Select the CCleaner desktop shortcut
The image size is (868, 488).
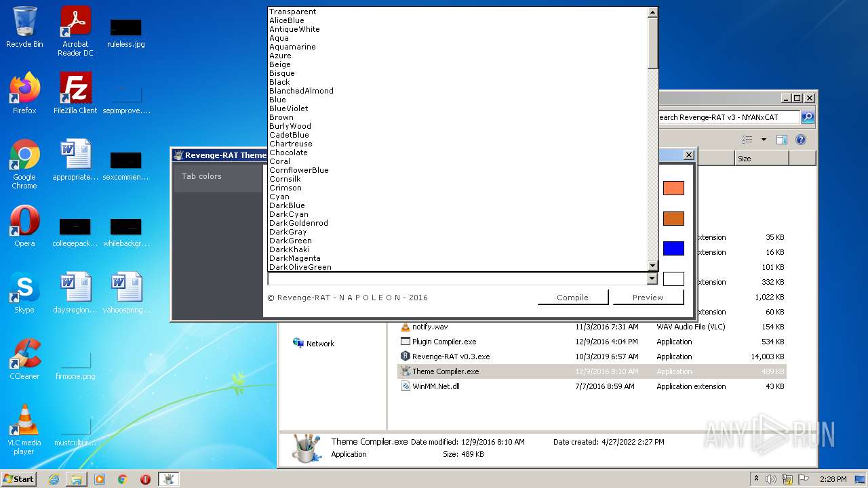pos(24,359)
